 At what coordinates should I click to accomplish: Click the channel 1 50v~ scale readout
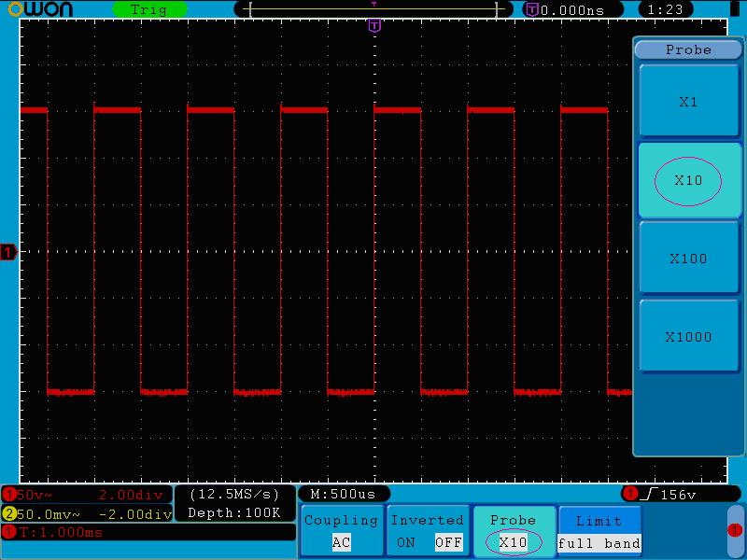point(35,495)
